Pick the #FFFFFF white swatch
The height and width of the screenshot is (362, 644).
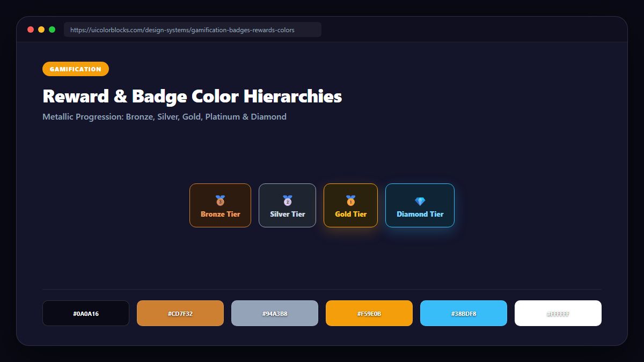tap(558, 313)
